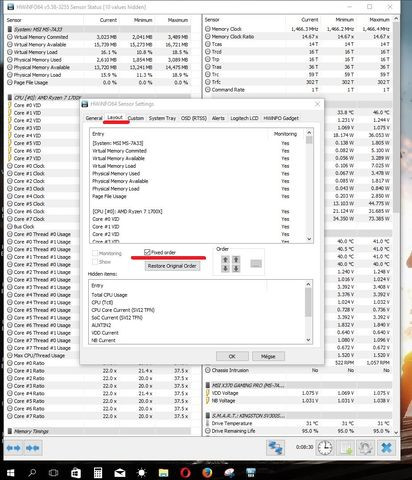Click the Restore Original Order button
The image size is (412, 480).
click(172, 266)
